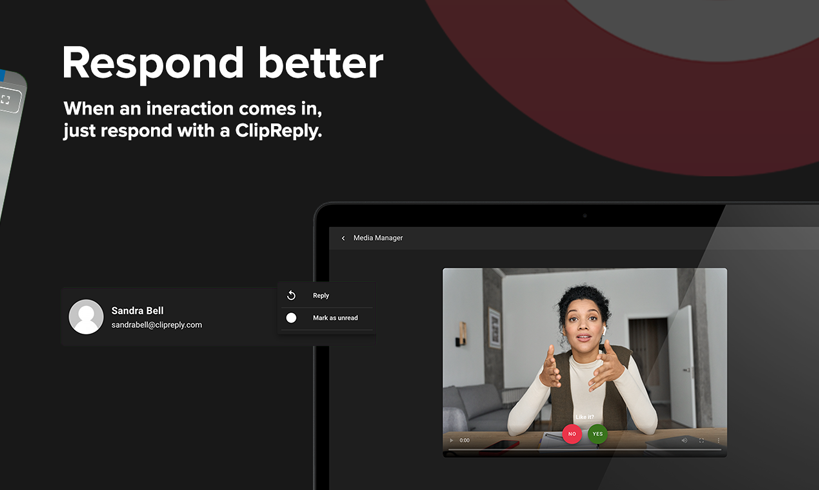Click the sandrabell@clipreply.com email address
The height and width of the screenshot is (490, 819).
(x=157, y=325)
